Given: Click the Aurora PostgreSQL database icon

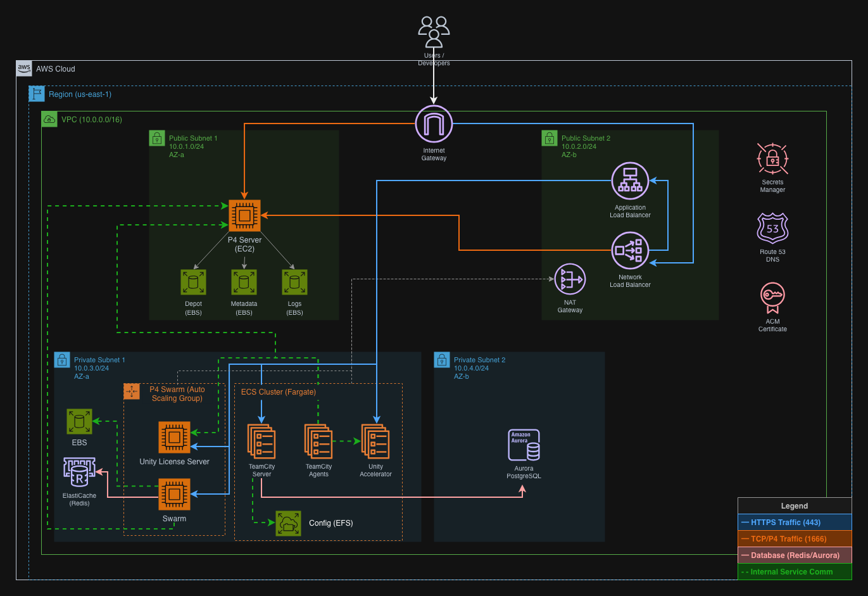Looking at the screenshot, I should [524, 445].
